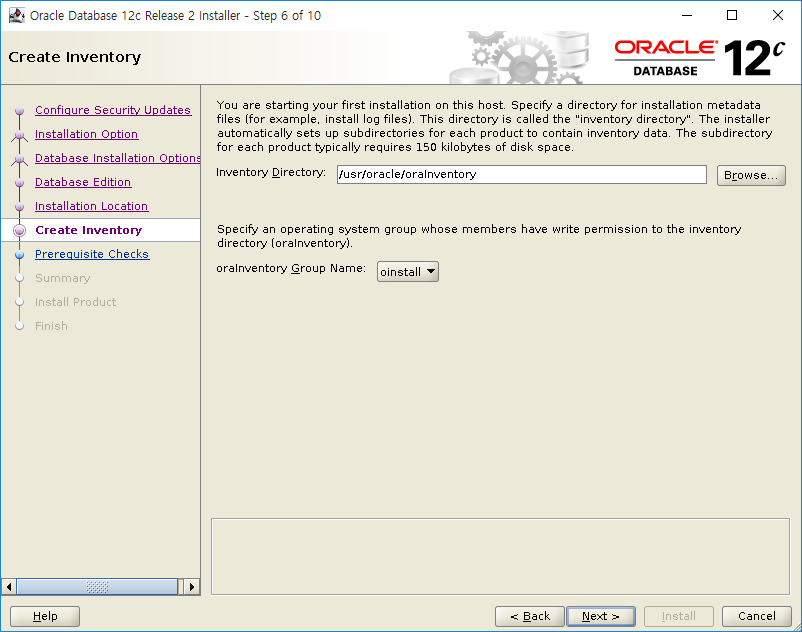Click the Inventory Directory label
Viewport: 802px width, 632px height.
(271, 172)
